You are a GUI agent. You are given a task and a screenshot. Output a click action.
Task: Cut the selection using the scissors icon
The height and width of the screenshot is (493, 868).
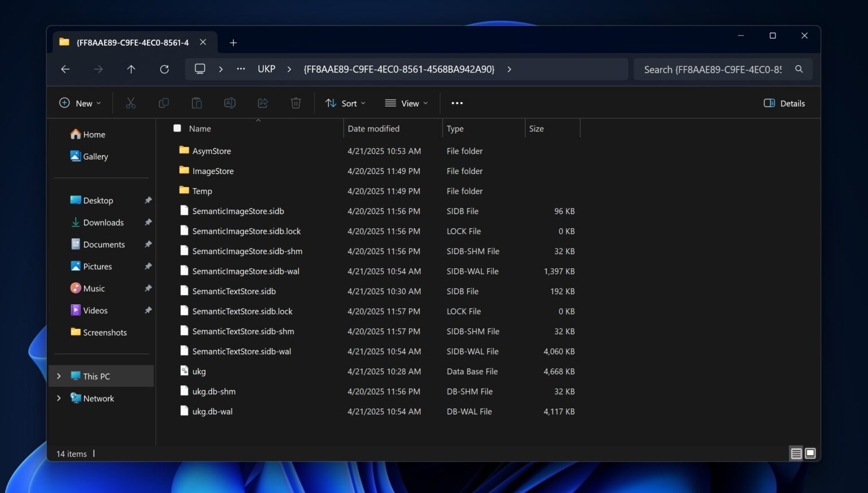click(x=131, y=103)
